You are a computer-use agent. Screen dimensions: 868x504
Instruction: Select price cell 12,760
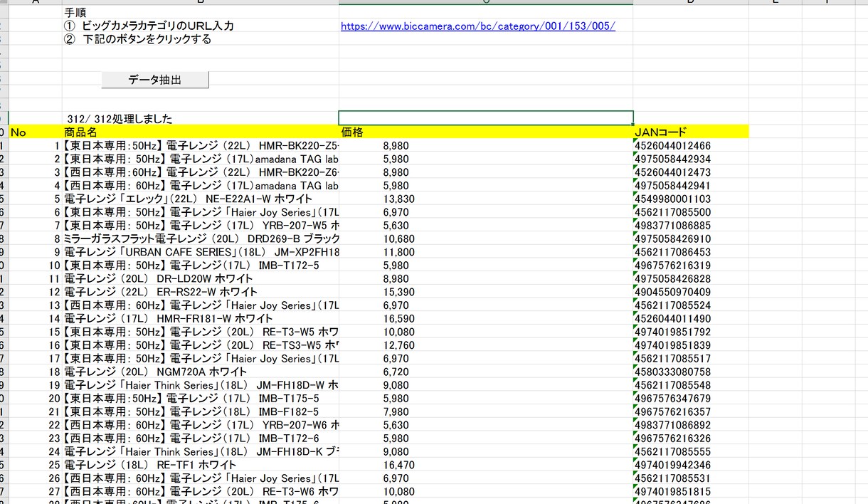(x=486, y=345)
